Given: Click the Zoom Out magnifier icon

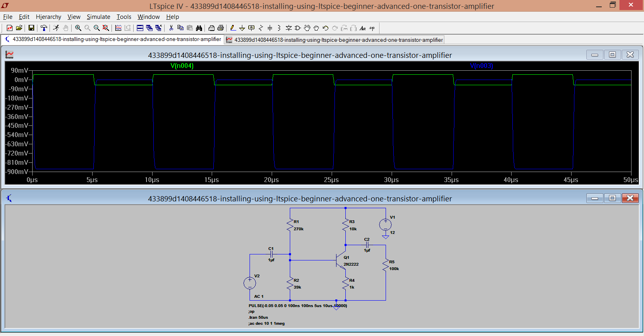Looking at the screenshot, I should coord(97,28).
